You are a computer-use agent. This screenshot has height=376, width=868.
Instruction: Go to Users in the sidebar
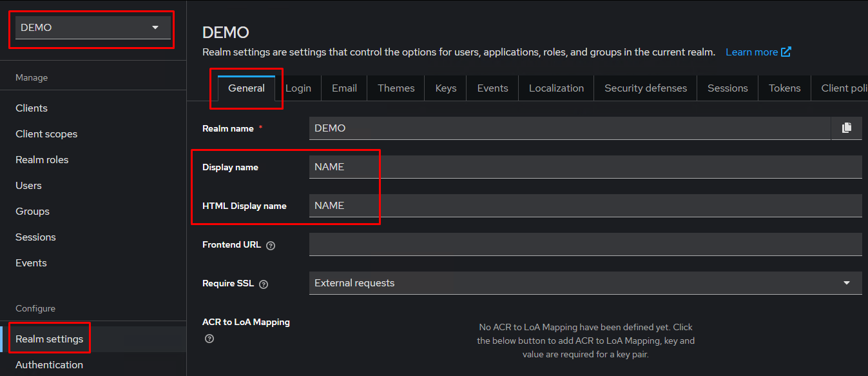(28, 186)
